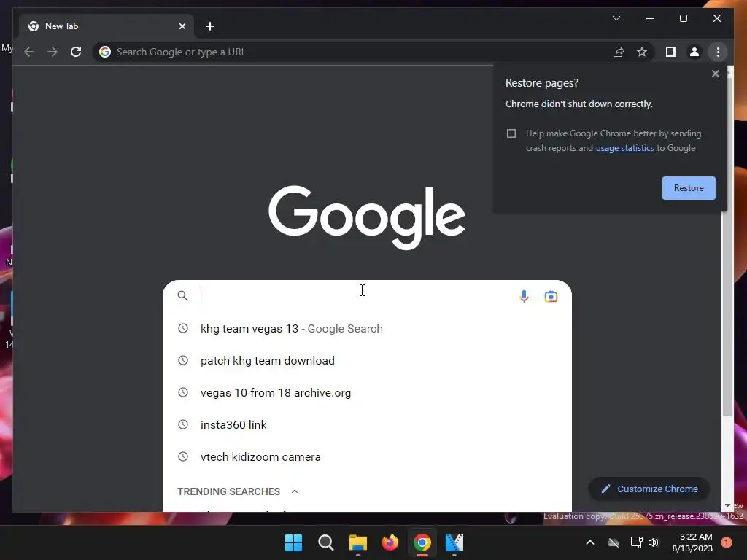The height and width of the screenshot is (560, 747).
Task: Click the Chrome taskbar icon
Action: (x=422, y=542)
